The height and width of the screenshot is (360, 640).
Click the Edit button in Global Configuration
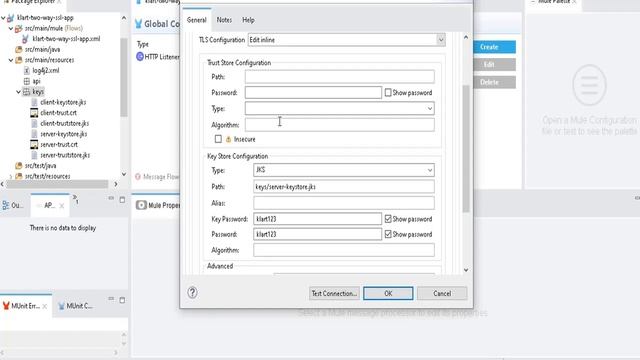494,64
